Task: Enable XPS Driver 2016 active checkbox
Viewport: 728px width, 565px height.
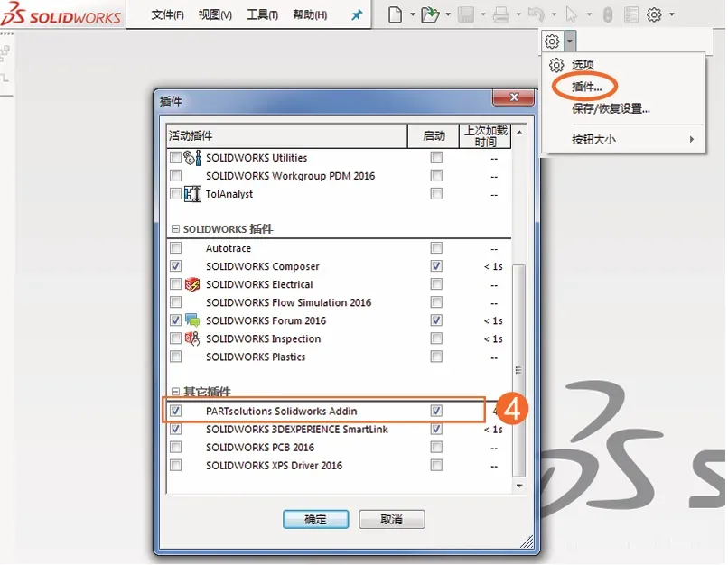Action: [x=175, y=465]
